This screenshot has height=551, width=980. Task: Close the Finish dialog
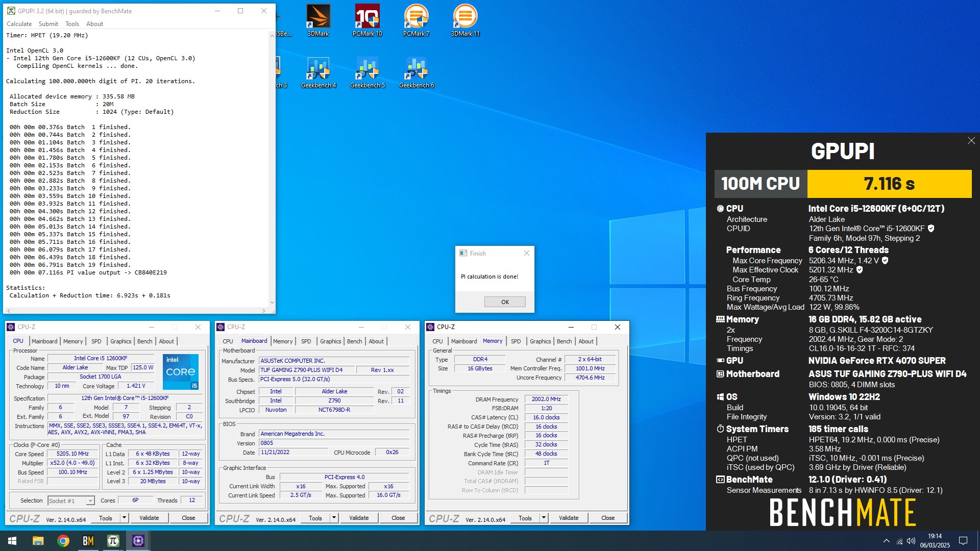click(527, 253)
